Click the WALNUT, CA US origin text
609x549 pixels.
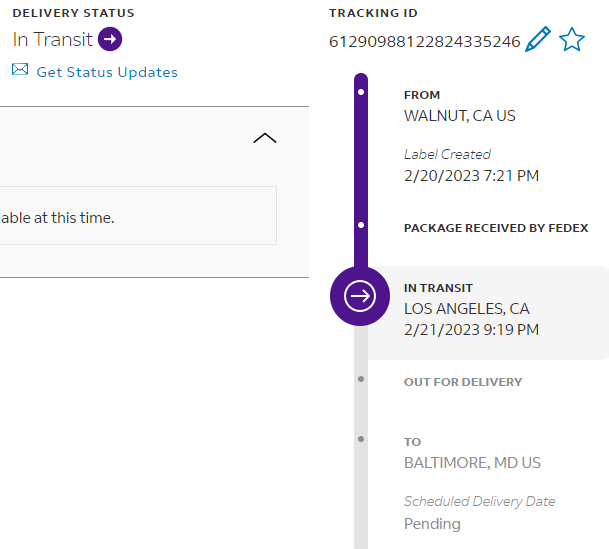pos(460,115)
